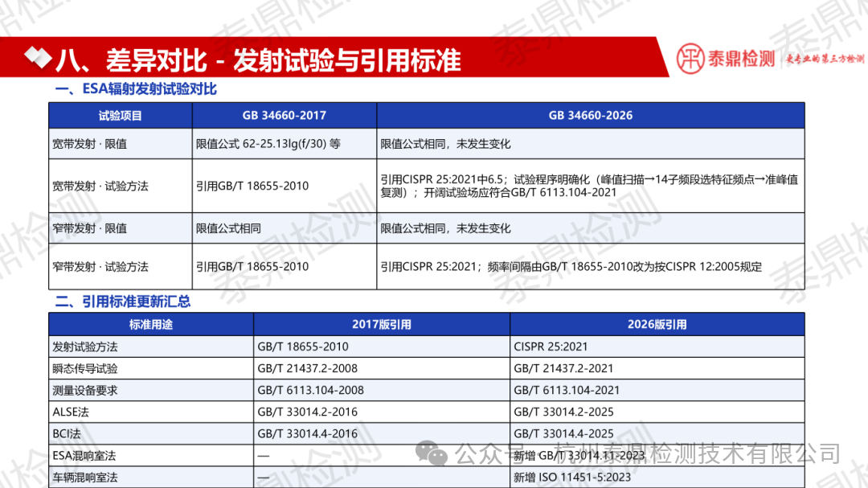
Task: Click GB/T 6113.104-2021 in the 测量设备要求 row
Action: [657, 390]
